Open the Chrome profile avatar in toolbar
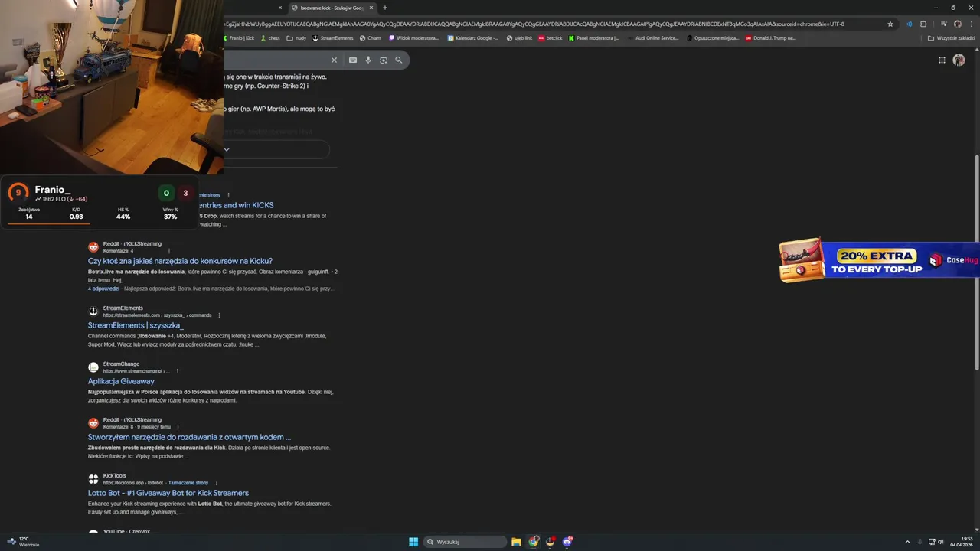Viewport: 980px width, 551px height. pyautogui.click(x=957, y=24)
